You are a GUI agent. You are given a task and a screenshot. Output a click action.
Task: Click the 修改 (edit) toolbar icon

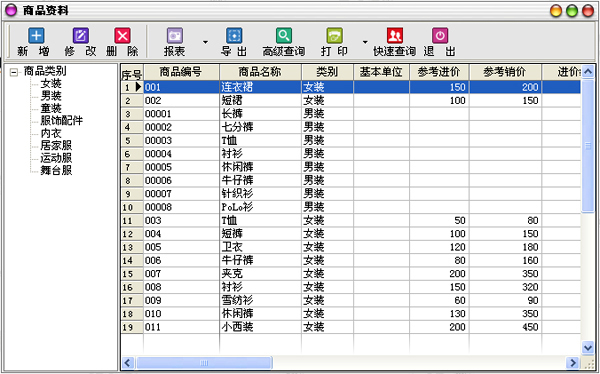point(81,36)
